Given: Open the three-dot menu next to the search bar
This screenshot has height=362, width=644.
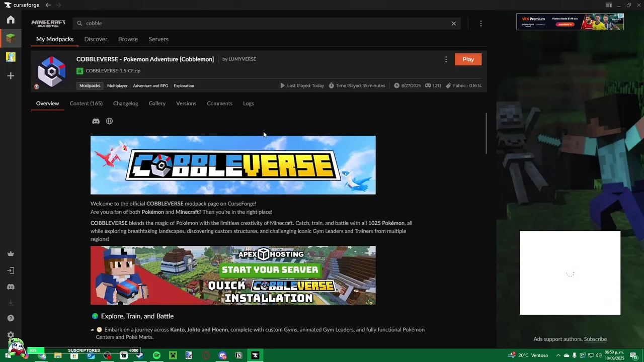Looking at the screenshot, I should [481, 24].
